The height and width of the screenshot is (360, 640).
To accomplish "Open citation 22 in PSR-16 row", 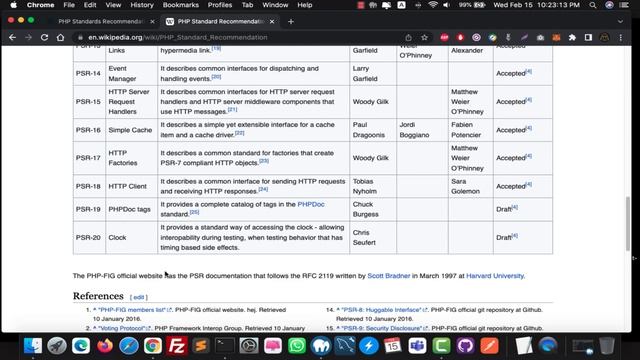I will click(240, 133).
